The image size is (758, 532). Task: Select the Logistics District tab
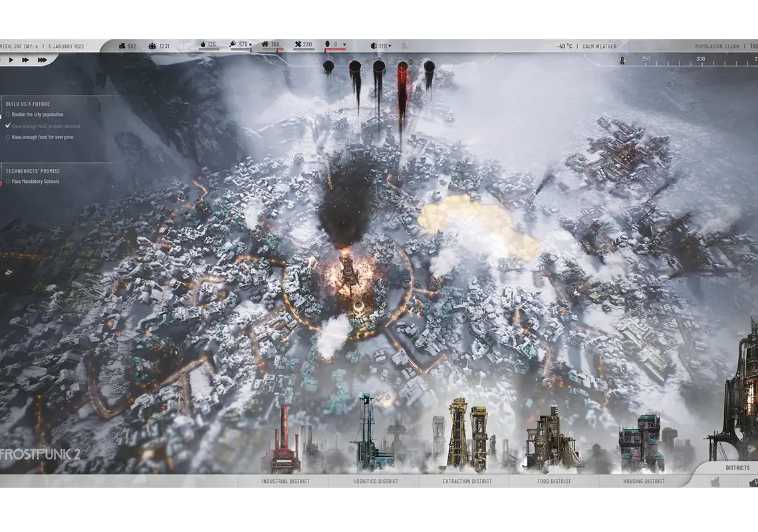coord(376,481)
